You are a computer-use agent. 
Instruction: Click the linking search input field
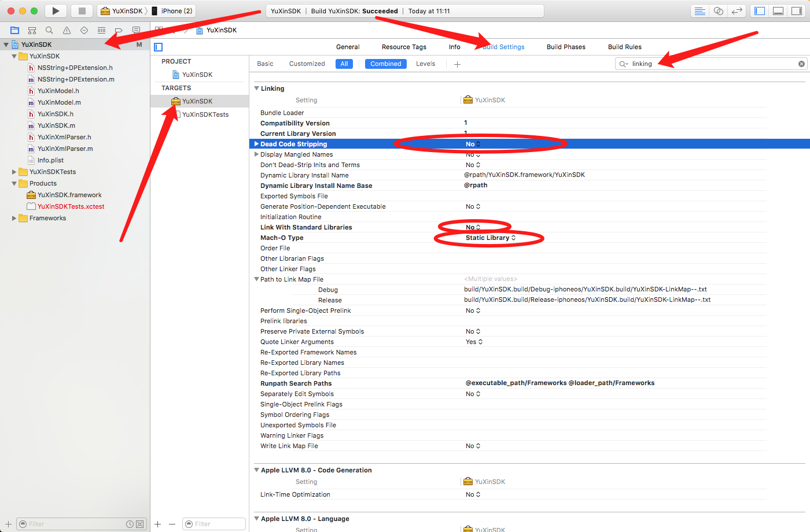click(x=712, y=64)
